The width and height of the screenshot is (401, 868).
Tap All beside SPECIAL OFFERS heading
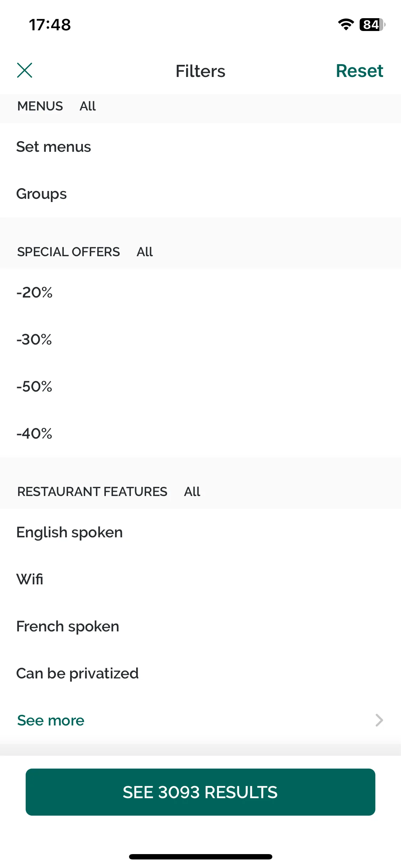pyautogui.click(x=145, y=252)
